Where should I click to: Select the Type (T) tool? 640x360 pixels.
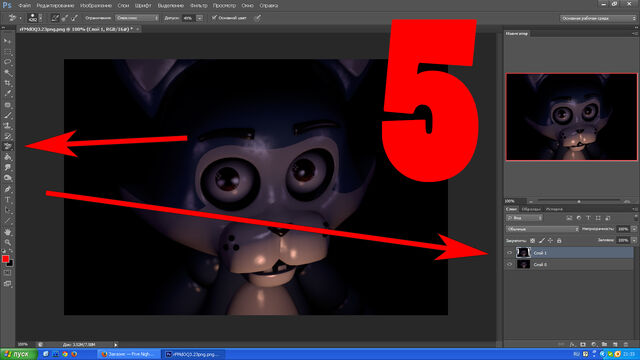7,200
